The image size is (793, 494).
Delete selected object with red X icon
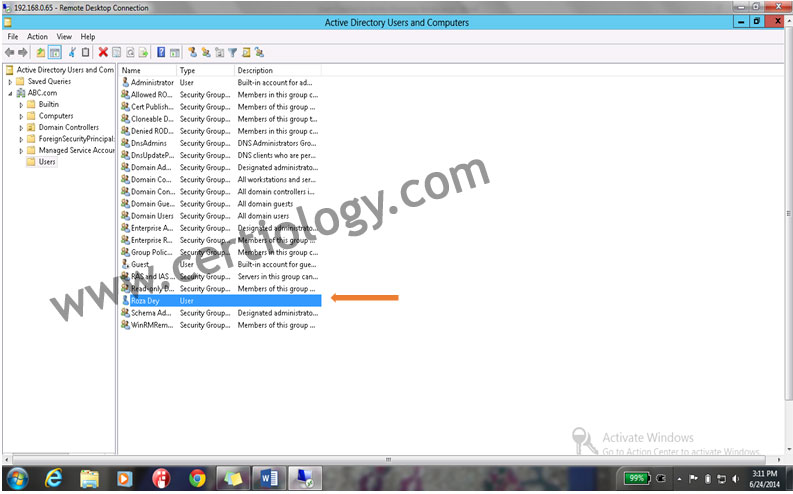coord(103,53)
